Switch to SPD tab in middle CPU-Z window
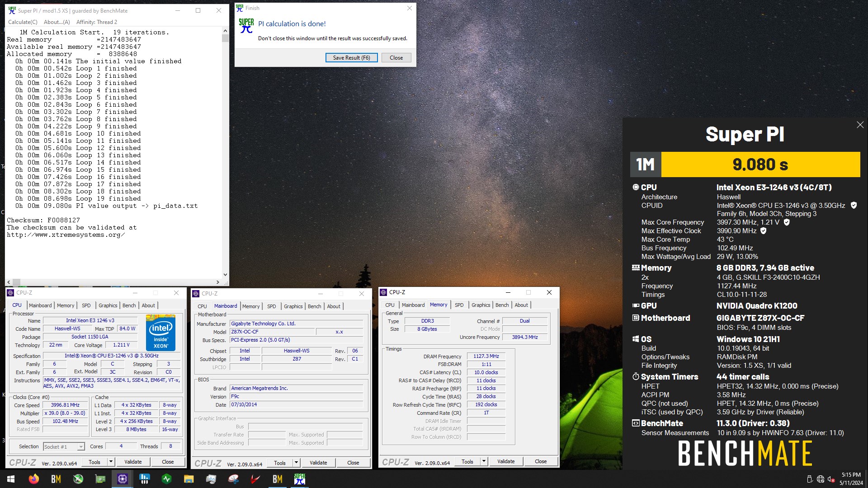The height and width of the screenshot is (488, 868). coord(271,306)
